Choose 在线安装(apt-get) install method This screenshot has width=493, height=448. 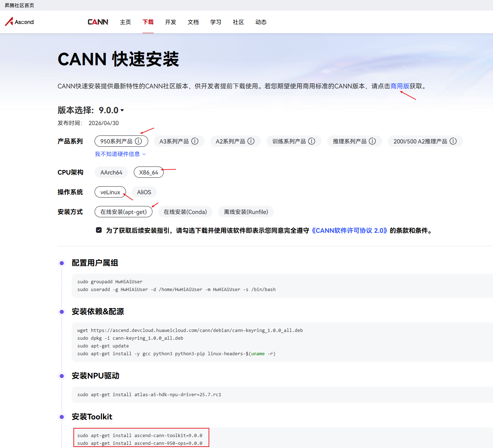(x=124, y=212)
